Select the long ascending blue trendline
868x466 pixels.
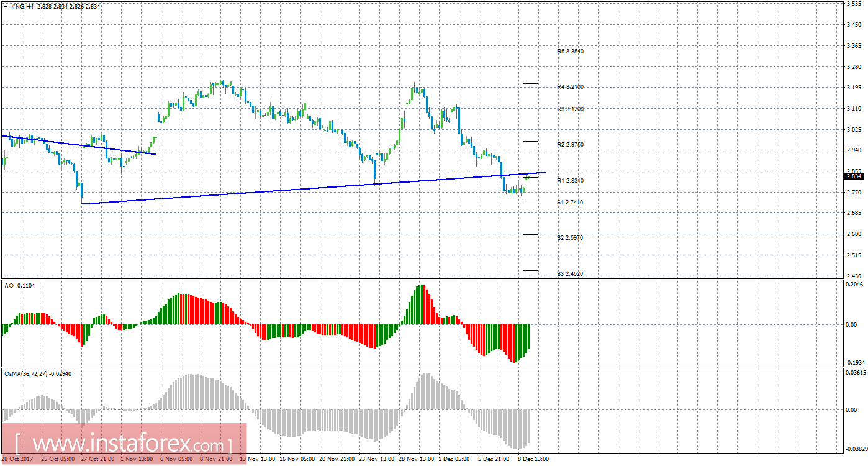(314, 188)
